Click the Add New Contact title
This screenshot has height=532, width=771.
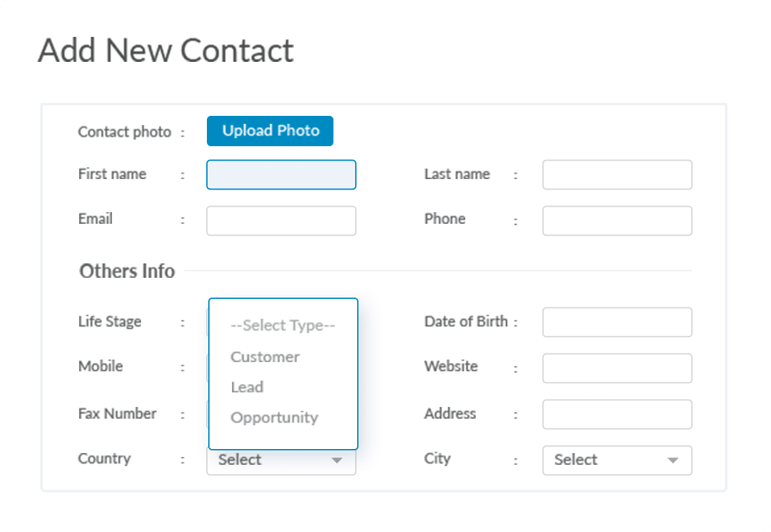pos(166,51)
